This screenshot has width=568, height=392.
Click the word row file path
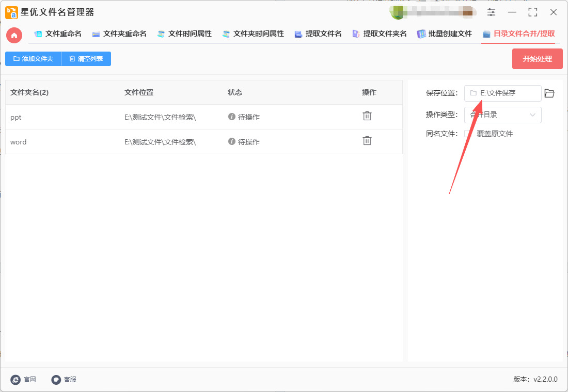tap(160, 142)
